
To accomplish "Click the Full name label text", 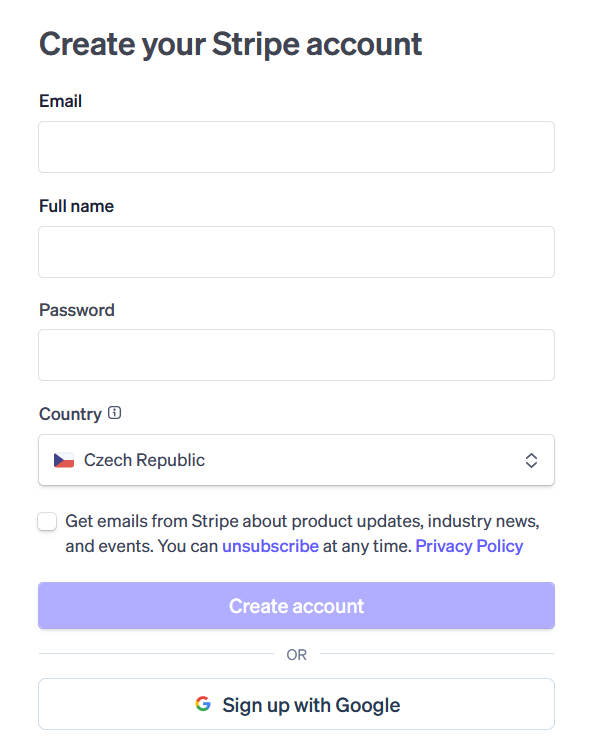I will 76,206.
